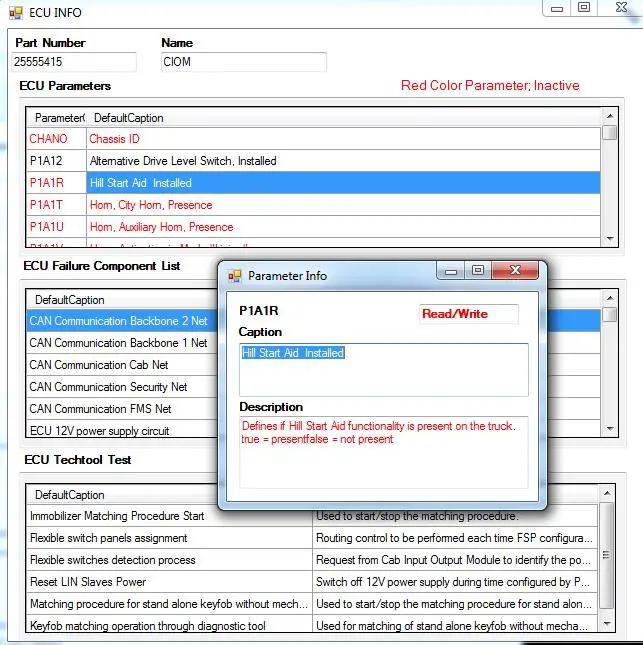This screenshot has width=643, height=645.
Task: Select CAN Communication Cab Net
Action: [122, 364]
